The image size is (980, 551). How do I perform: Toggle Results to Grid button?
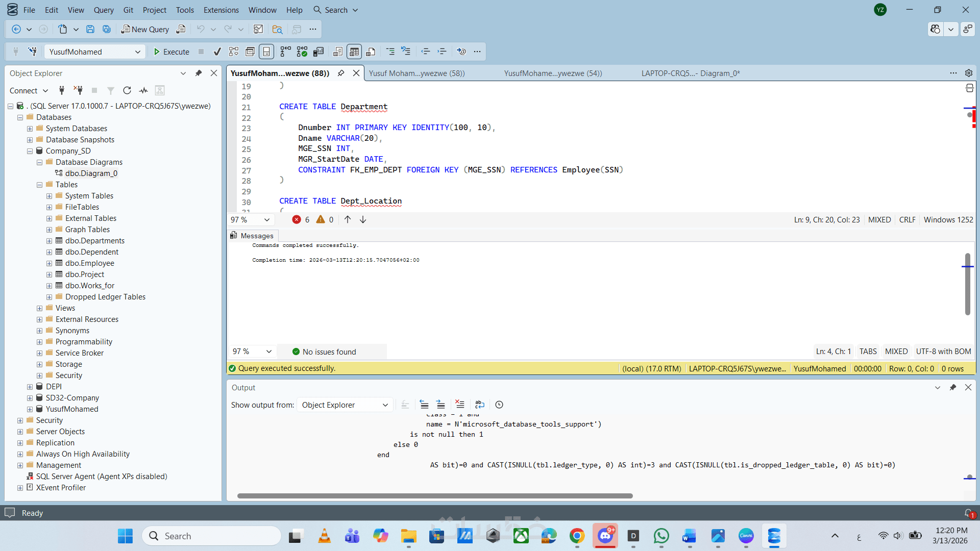coord(354,52)
